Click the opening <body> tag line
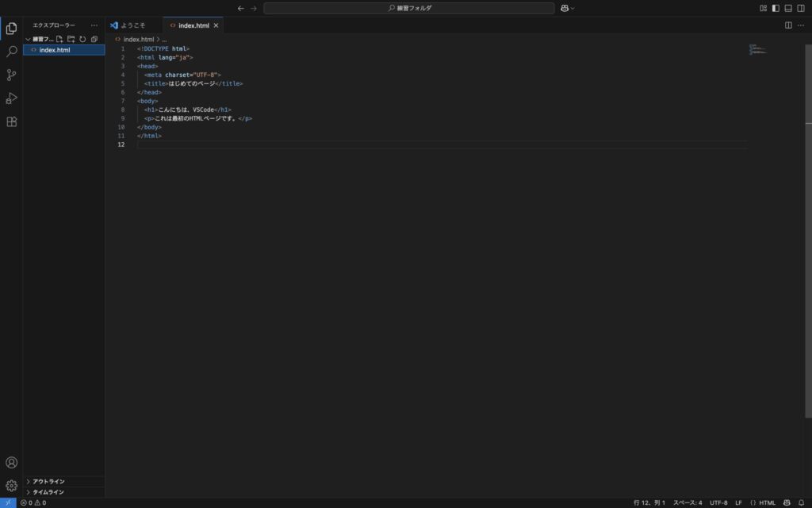This screenshot has height=508, width=812. coord(147,101)
